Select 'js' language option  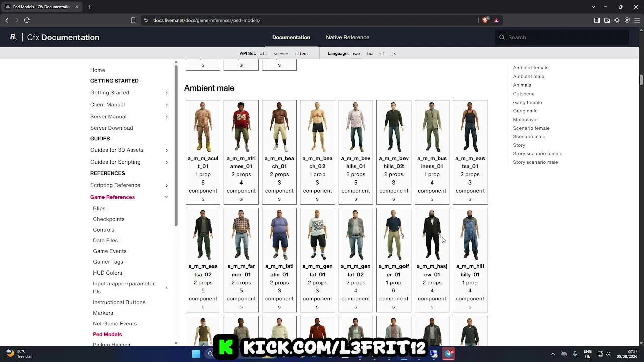pos(394,53)
